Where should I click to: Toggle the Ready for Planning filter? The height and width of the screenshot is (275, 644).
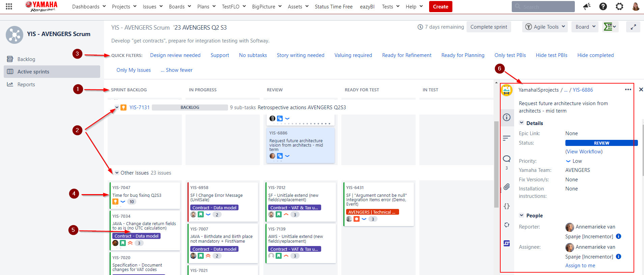coord(463,55)
